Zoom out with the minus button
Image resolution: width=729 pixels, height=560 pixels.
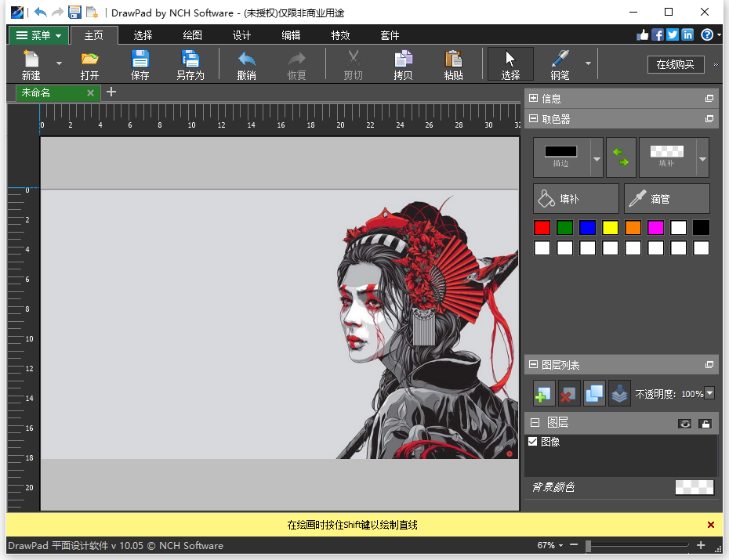574,545
